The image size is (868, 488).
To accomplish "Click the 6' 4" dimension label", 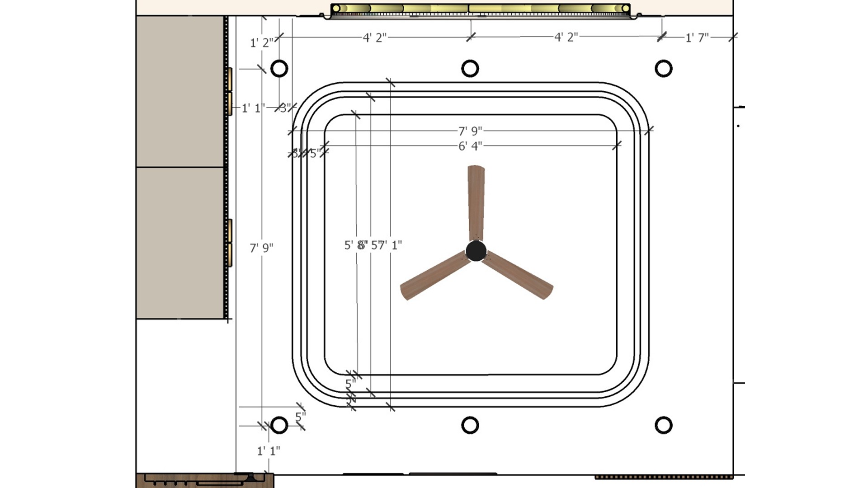I will click(470, 146).
